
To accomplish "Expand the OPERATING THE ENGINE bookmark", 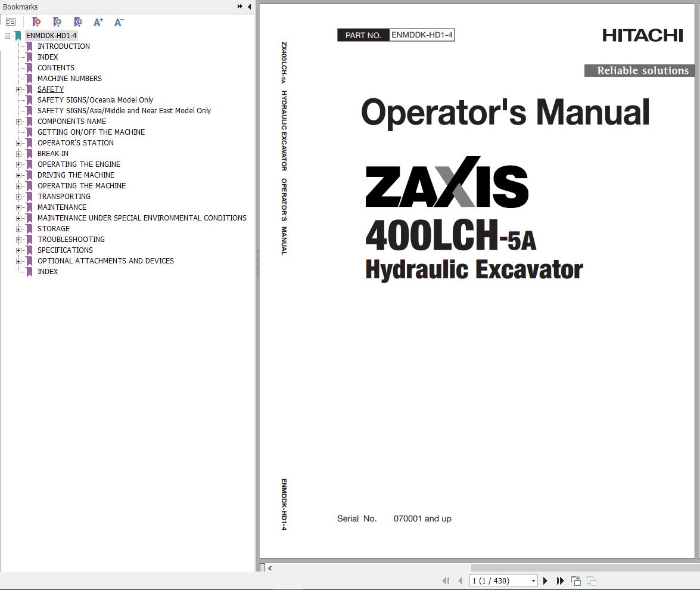I will click(18, 164).
